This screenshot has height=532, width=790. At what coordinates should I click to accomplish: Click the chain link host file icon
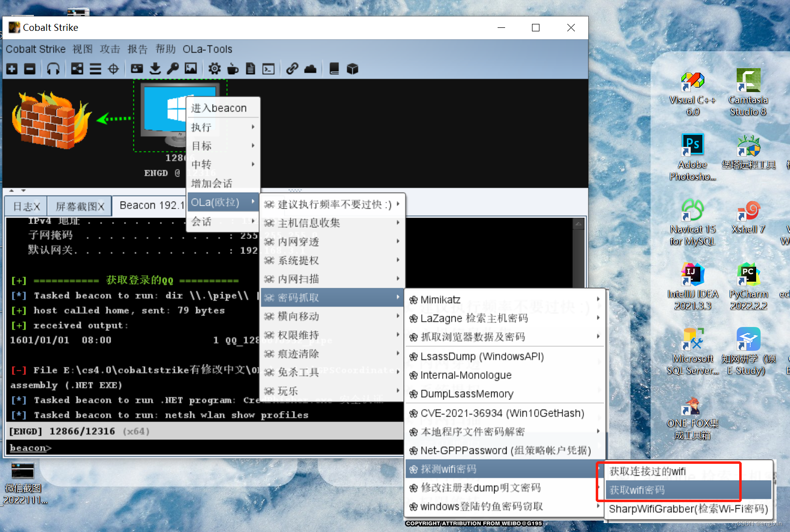point(292,69)
